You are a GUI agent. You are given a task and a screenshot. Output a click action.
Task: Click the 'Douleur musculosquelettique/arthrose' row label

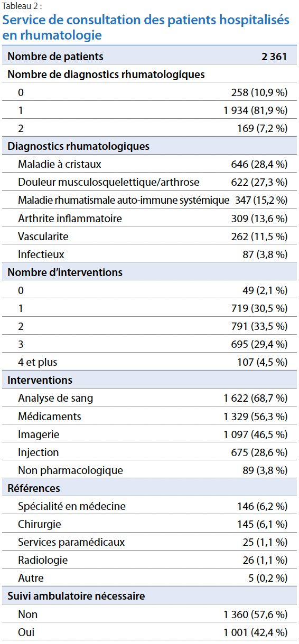(109, 182)
